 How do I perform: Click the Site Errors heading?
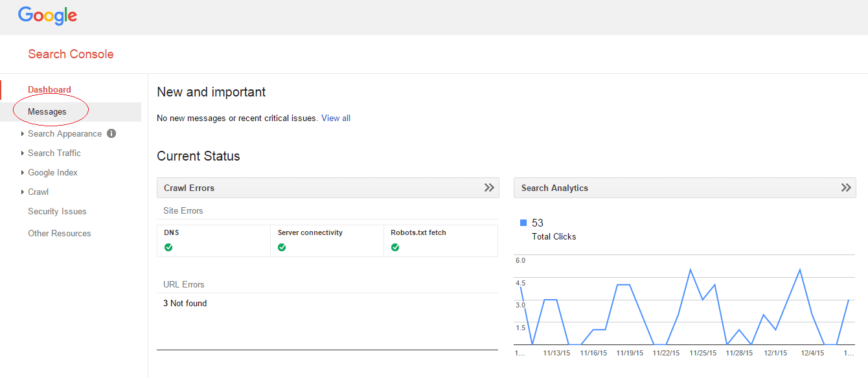click(183, 210)
